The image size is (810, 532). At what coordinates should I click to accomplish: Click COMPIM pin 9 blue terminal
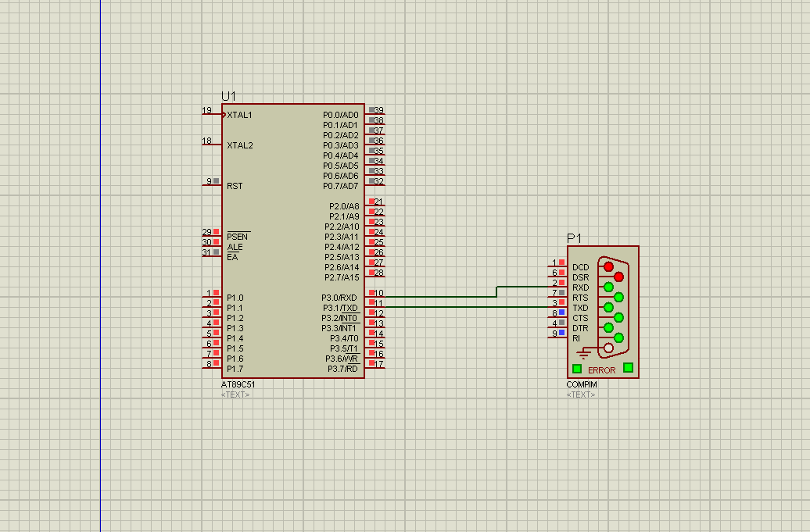(x=561, y=333)
